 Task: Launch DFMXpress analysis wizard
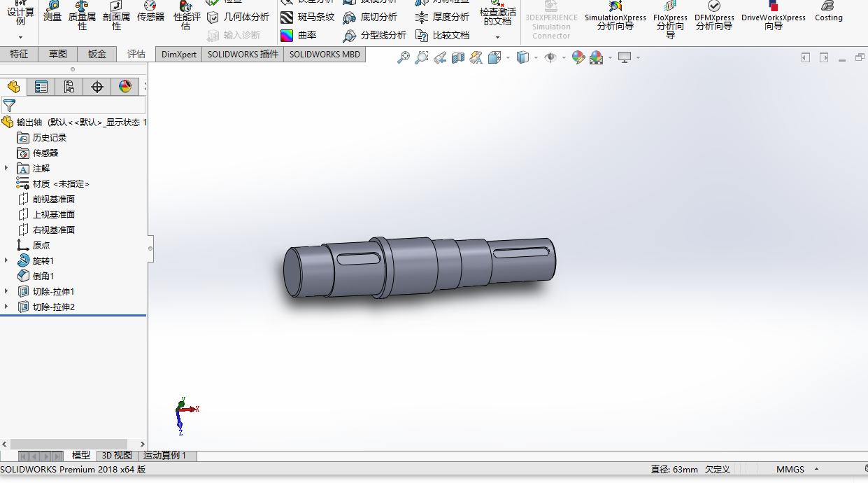714,16
